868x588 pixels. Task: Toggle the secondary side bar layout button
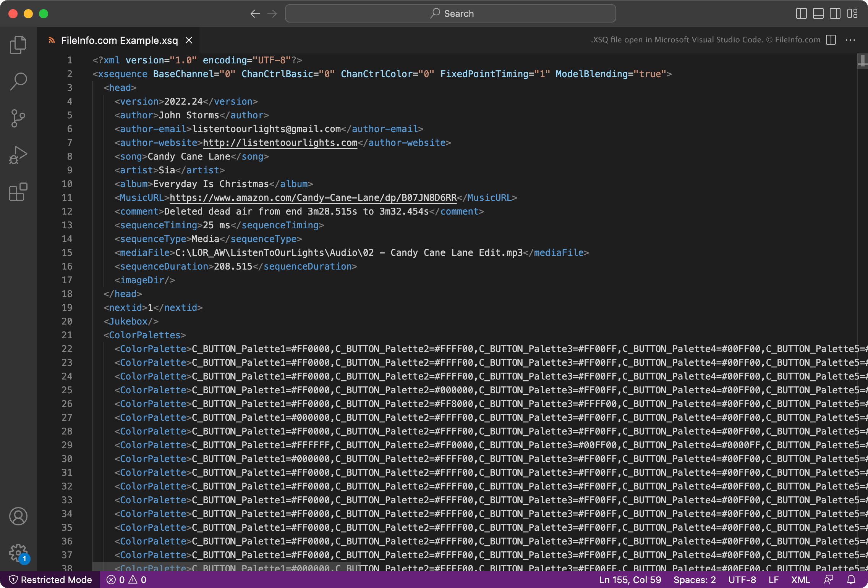(x=835, y=14)
